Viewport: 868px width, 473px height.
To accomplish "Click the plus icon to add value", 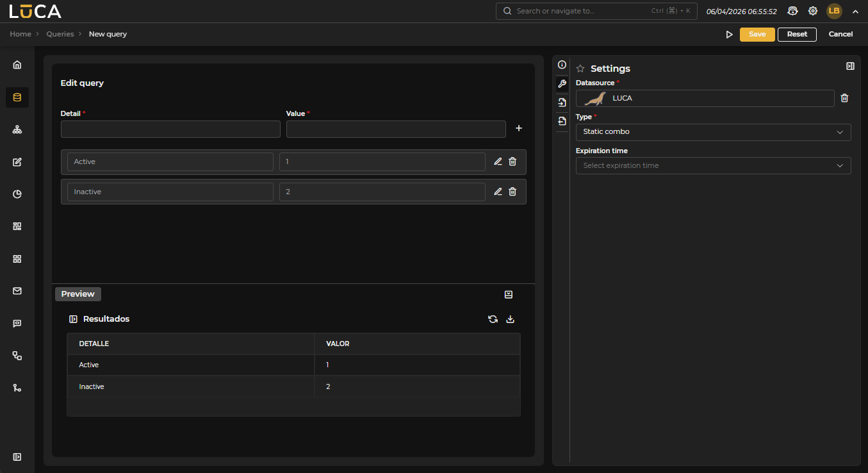I will tap(519, 129).
